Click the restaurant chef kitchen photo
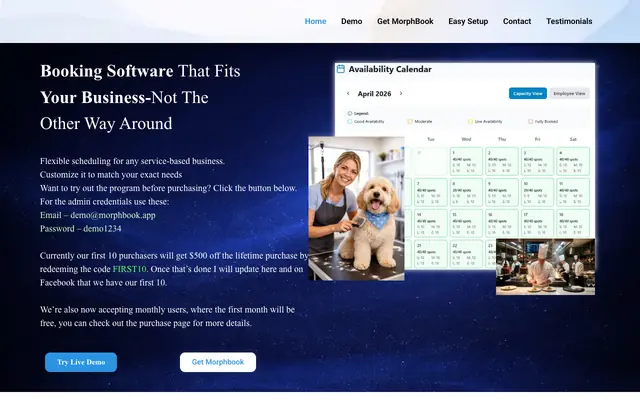This screenshot has height=400, width=640. click(545, 267)
